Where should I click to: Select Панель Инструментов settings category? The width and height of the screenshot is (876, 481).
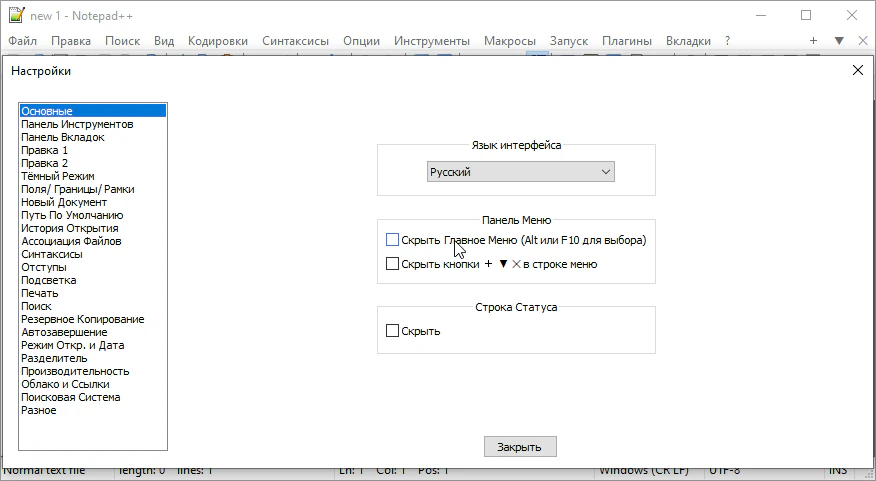tap(77, 124)
